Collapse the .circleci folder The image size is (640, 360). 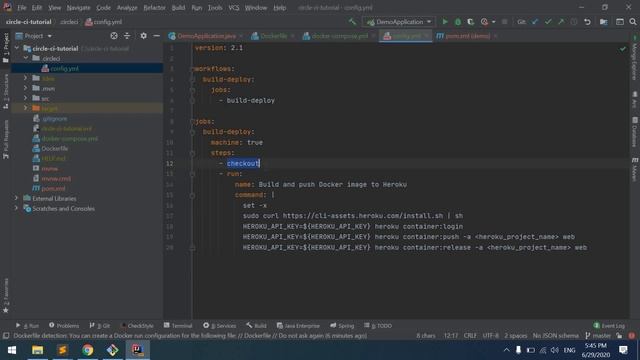26,58
